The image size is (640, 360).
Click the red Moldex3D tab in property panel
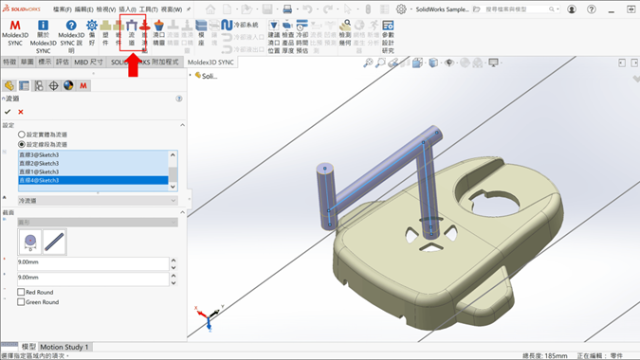pyautogui.click(x=83, y=86)
